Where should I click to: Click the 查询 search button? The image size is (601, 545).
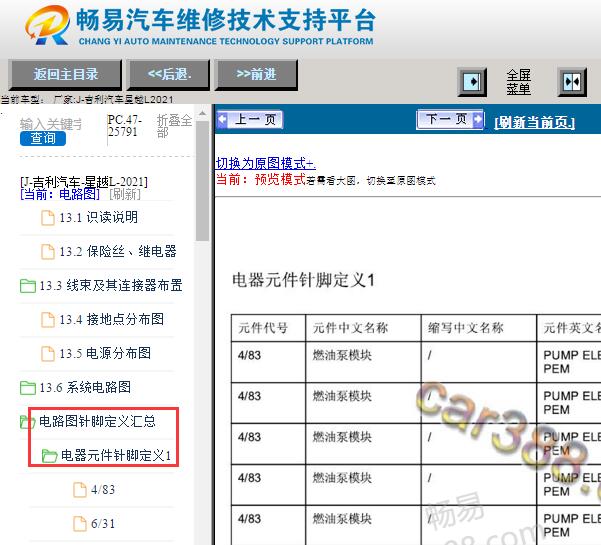click(43, 138)
